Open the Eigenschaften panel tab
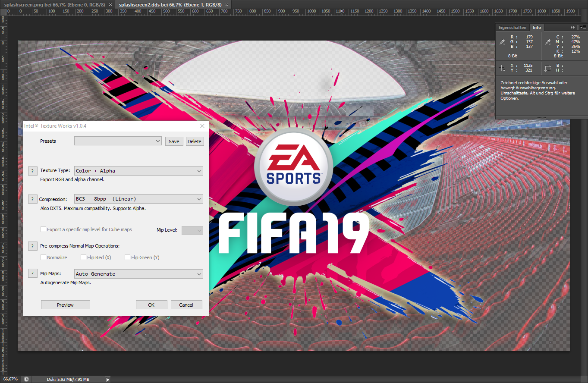 pyautogui.click(x=513, y=27)
